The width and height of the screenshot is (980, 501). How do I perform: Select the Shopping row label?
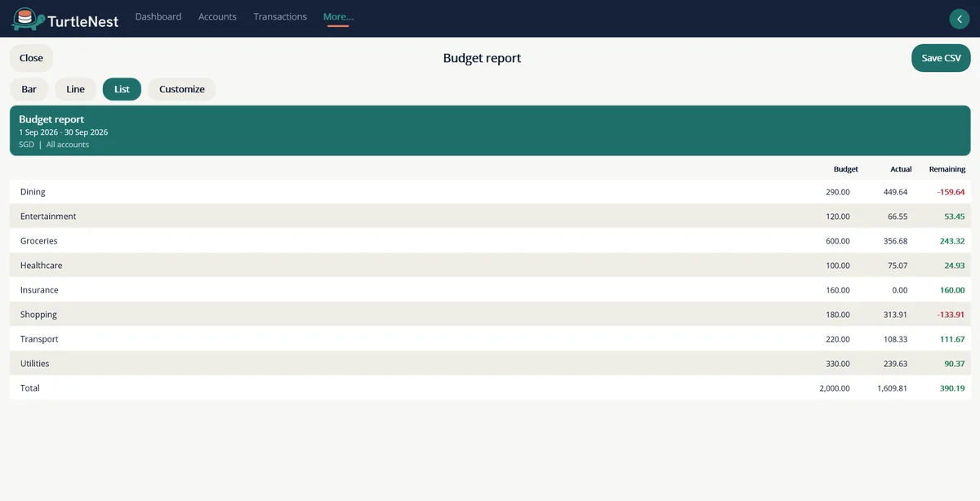coord(38,315)
